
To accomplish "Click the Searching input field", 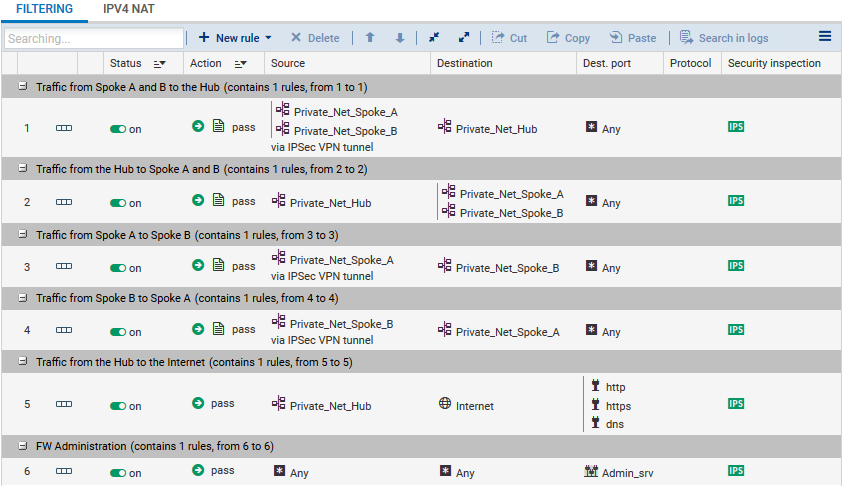I will [93, 39].
